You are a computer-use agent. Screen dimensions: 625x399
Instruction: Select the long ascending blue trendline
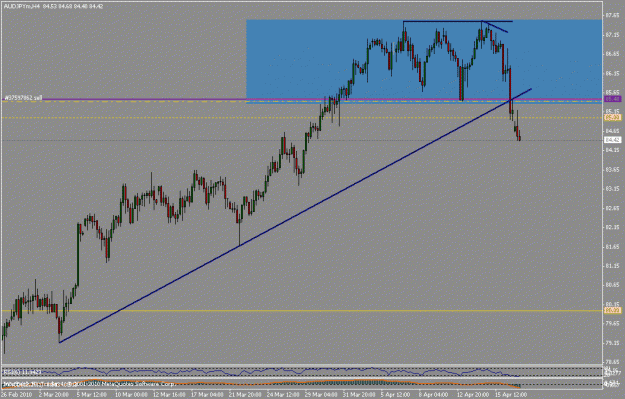tap(295, 216)
